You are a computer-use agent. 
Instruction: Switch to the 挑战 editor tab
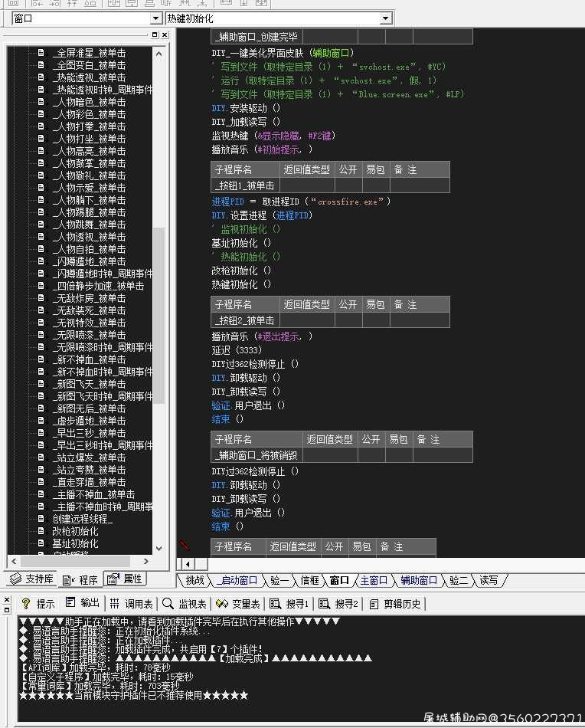click(194, 580)
